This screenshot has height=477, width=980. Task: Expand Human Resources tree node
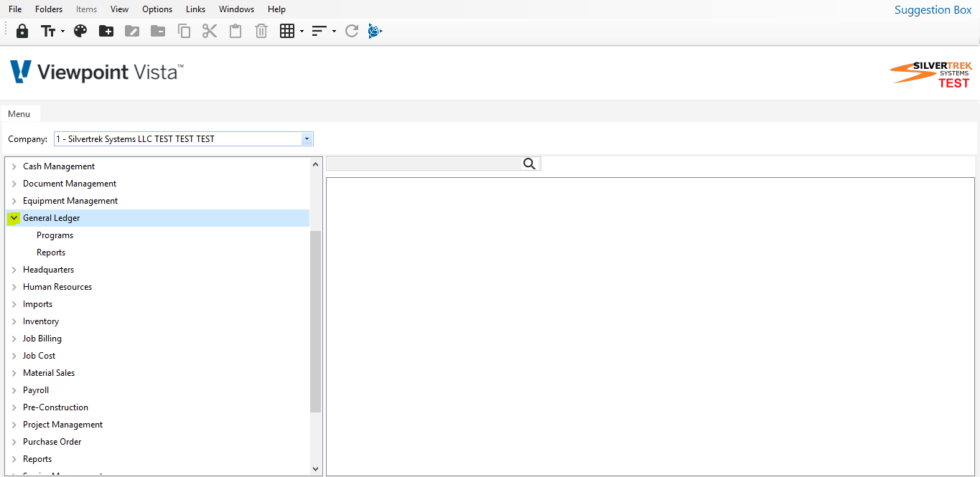[x=14, y=287]
